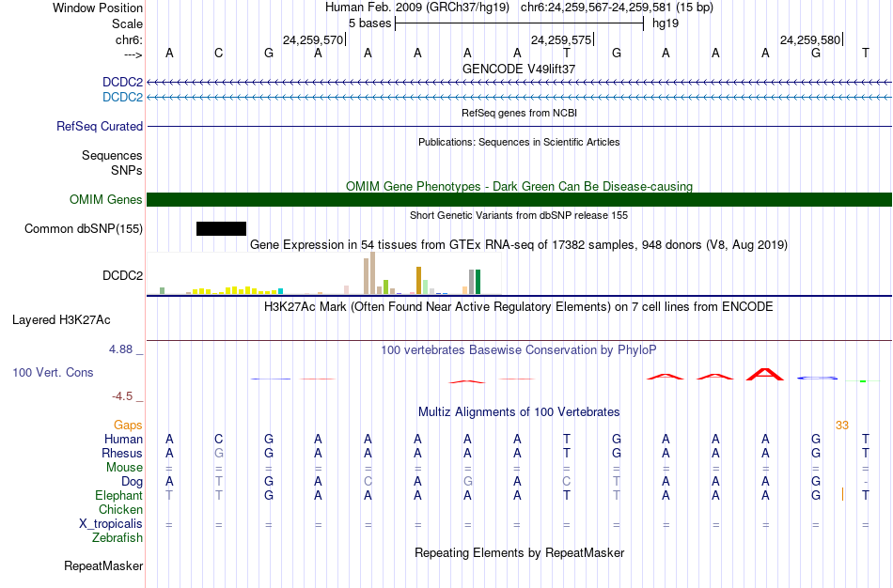
Task: Select the Rhesus alignment row label
Action: click(x=122, y=453)
